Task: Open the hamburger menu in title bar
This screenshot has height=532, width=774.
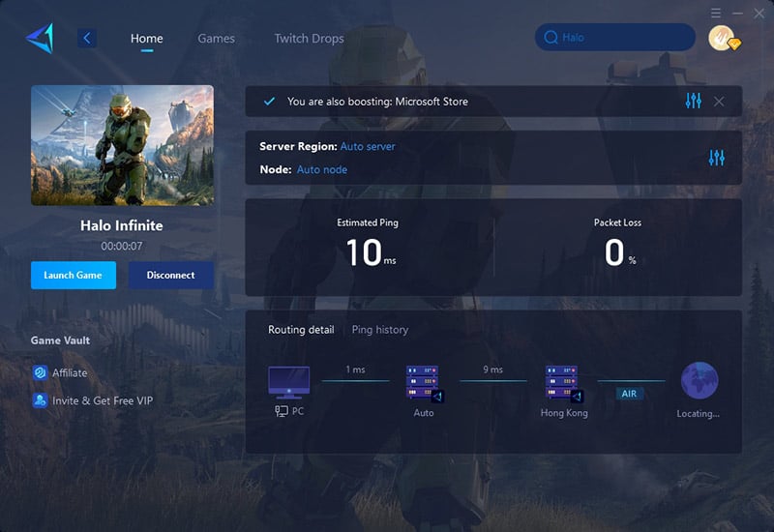Action: [x=716, y=13]
